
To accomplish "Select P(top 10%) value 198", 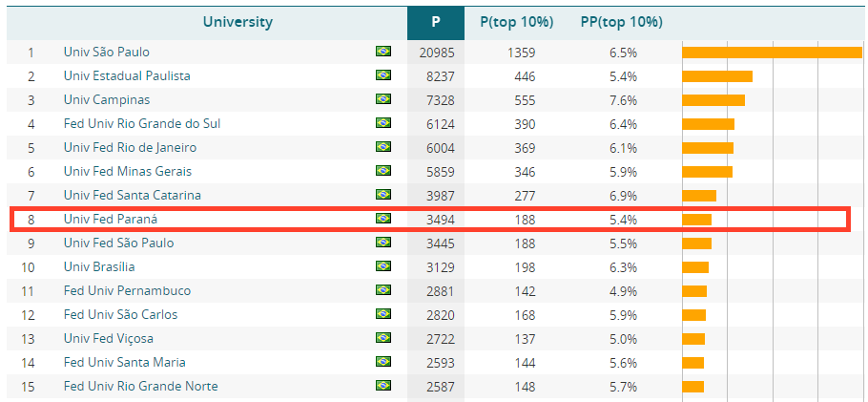I will pos(525,267).
